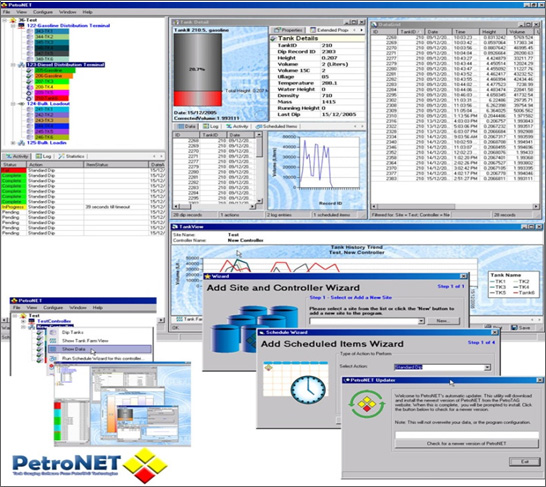Select Show Data in context menu
Viewport: 546px width, 487px height.
[100, 349]
